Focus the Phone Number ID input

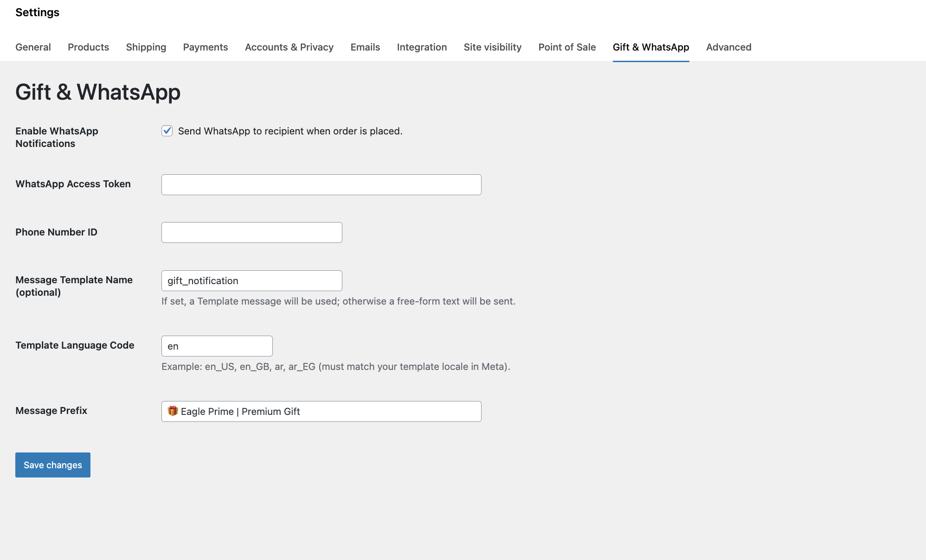tap(251, 232)
